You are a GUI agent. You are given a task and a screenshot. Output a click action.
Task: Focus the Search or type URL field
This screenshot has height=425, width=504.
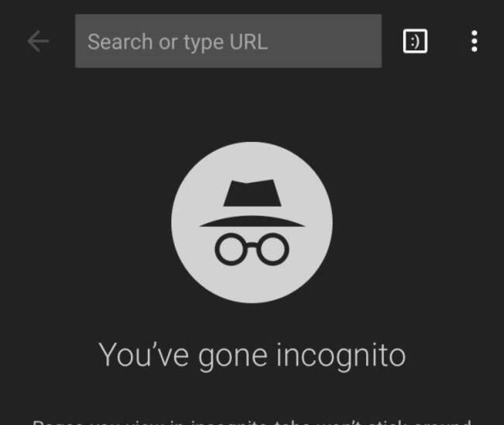(228, 41)
